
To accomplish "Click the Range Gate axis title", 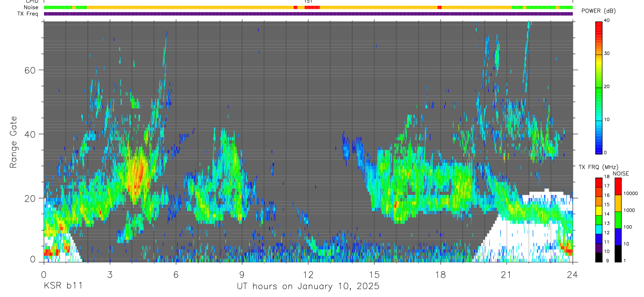I will 13,141.
